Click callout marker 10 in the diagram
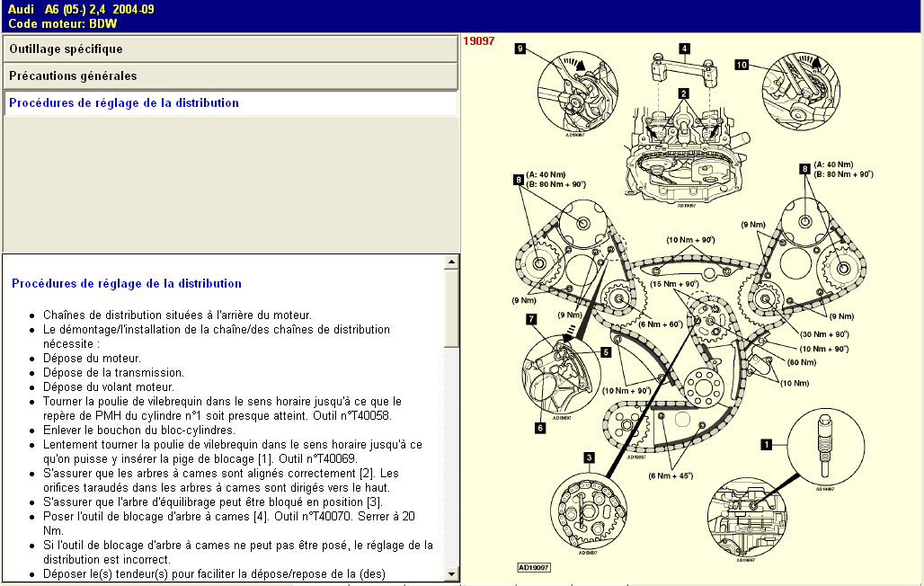Screen dimensions: 924x586 [x=742, y=65]
